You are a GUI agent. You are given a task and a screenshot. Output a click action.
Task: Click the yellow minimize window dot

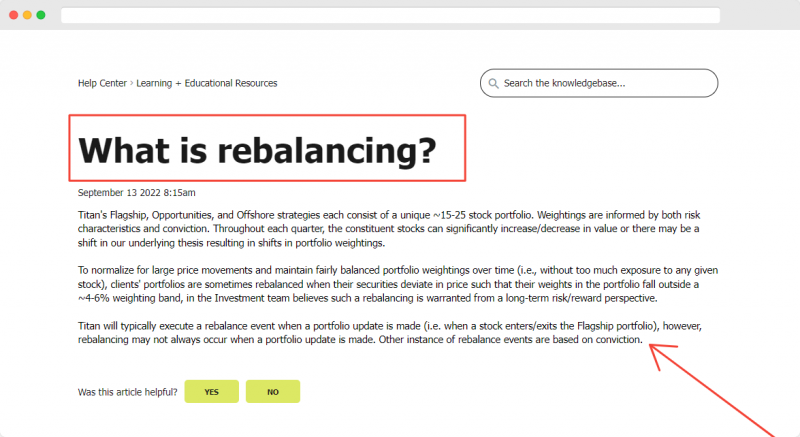point(28,15)
